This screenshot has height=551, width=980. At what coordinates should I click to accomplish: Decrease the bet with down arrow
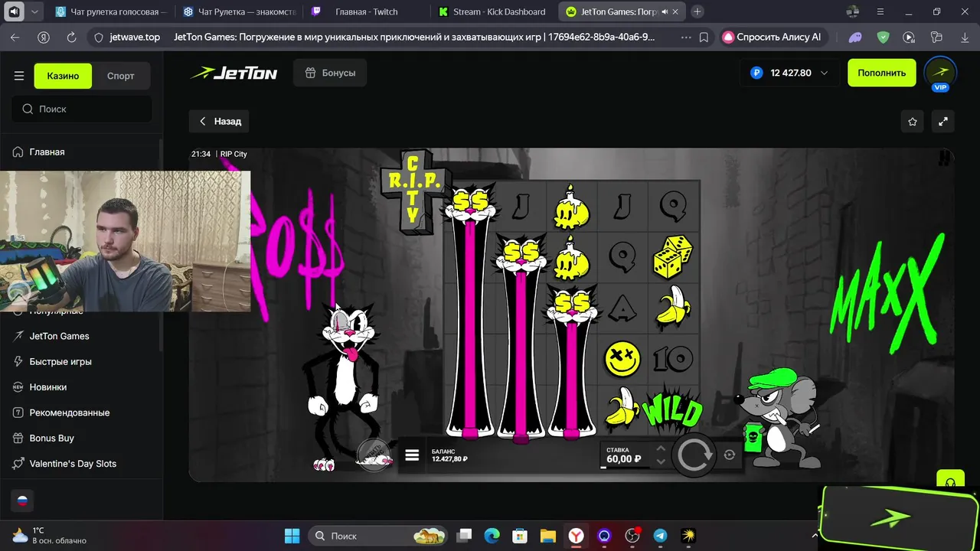coord(661,461)
